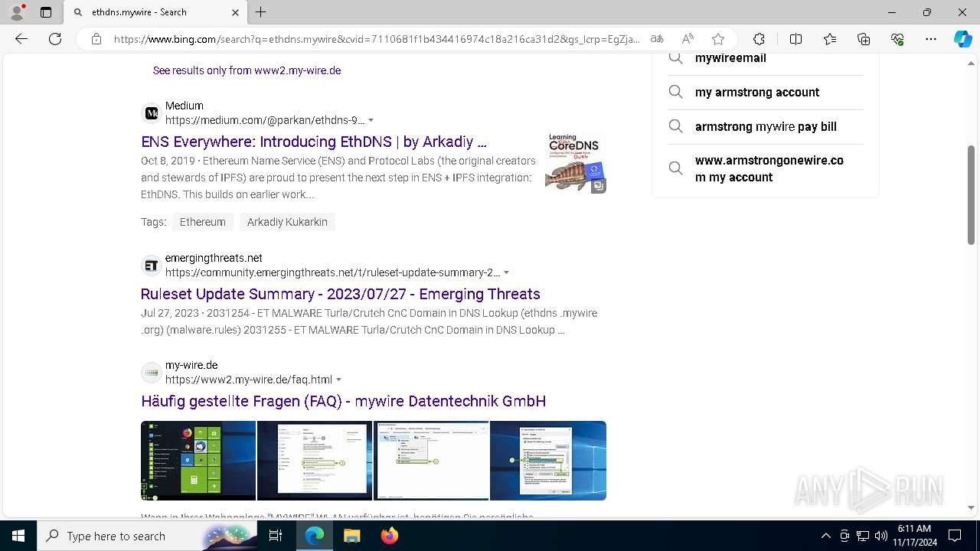Refresh the current page
Screen dimensions: 980x551
coord(55,39)
